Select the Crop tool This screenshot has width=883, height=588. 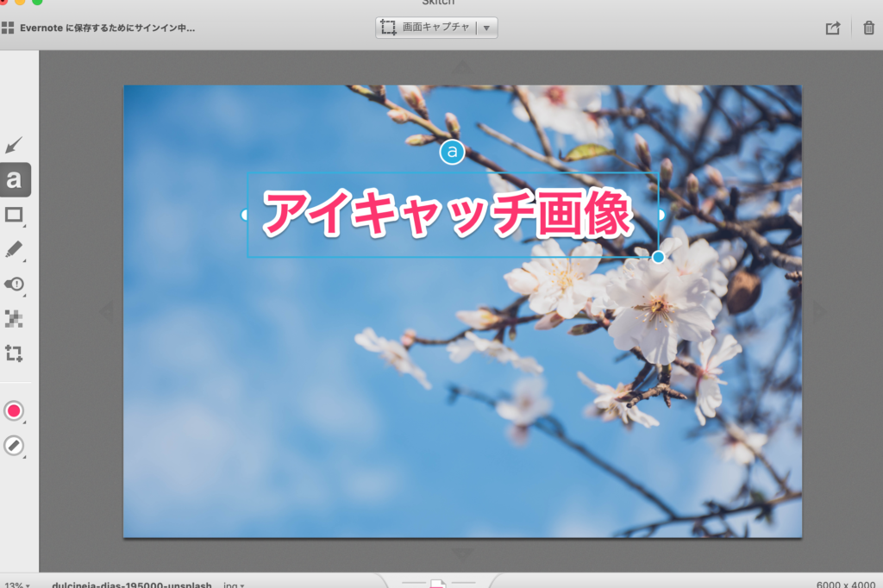[14, 353]
